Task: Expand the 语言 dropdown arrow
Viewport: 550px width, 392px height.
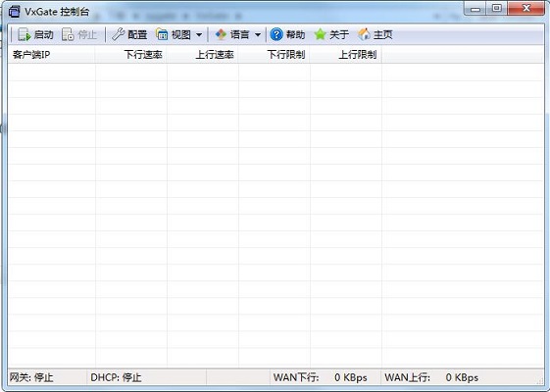Action: (x=258, y=34)
